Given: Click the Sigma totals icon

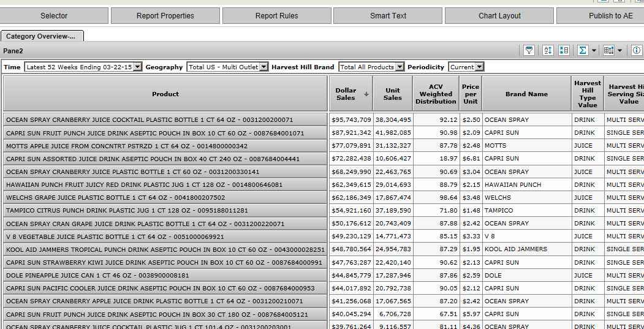Looking at the screenshot, I should 583,50.
